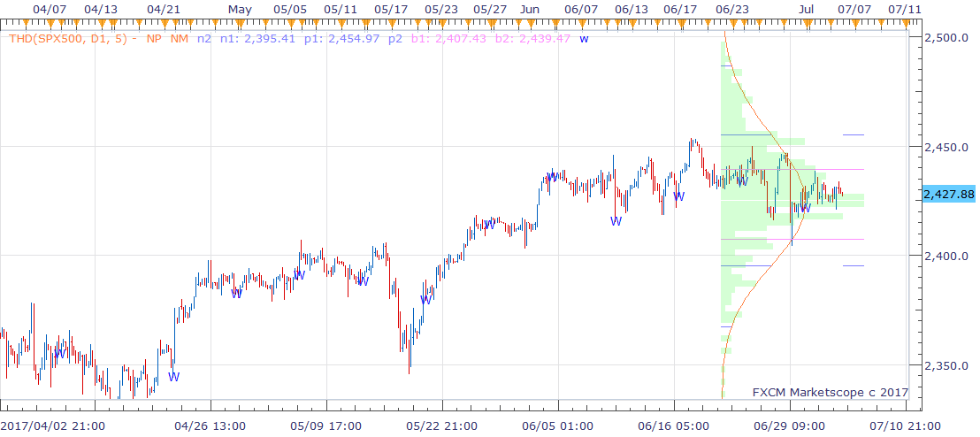Click the 2017/04/02 21:00 timestamp at bottom
This screenshot has height=437, width=980.
pos(52,425)
